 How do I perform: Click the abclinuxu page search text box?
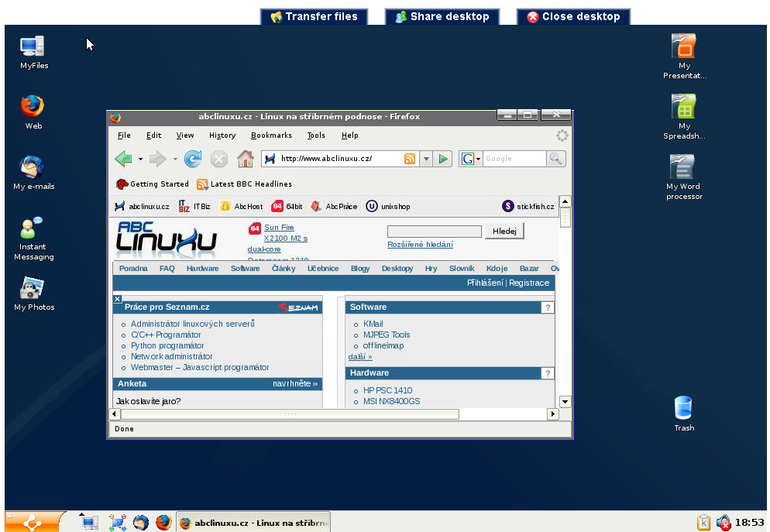[x=434, y=232]
